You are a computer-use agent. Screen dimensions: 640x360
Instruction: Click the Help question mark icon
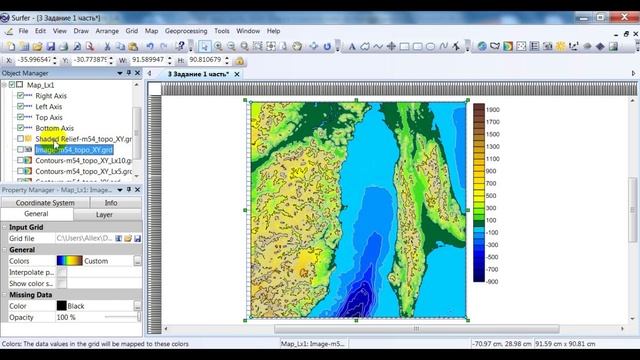[180, 46]
